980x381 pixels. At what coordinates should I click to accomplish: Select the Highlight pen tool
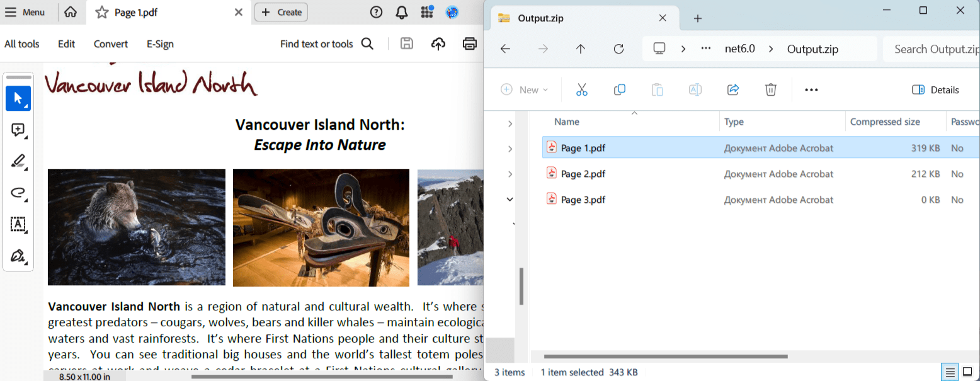pos(18,161)
